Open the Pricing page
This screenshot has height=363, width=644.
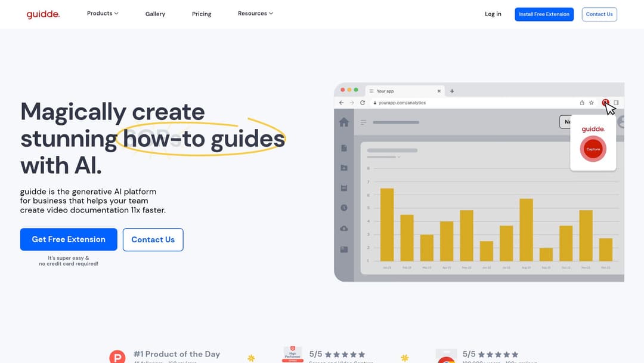point(202,14)
